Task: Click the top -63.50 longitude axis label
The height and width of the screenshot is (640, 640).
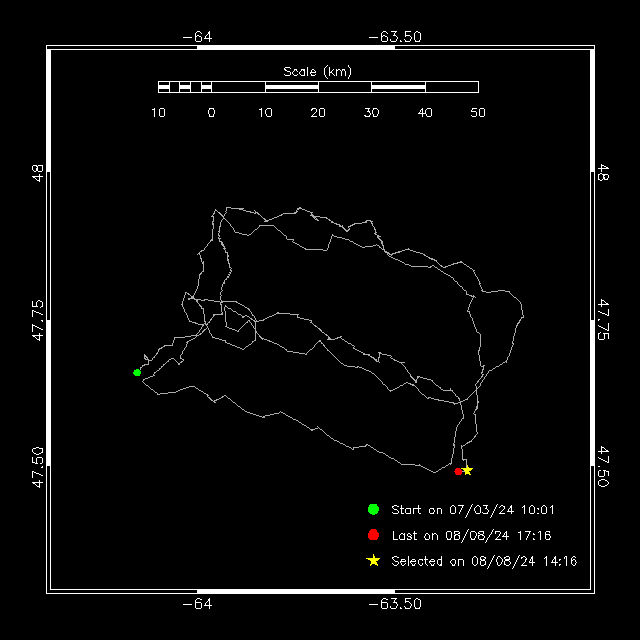Action: point(395,37)
